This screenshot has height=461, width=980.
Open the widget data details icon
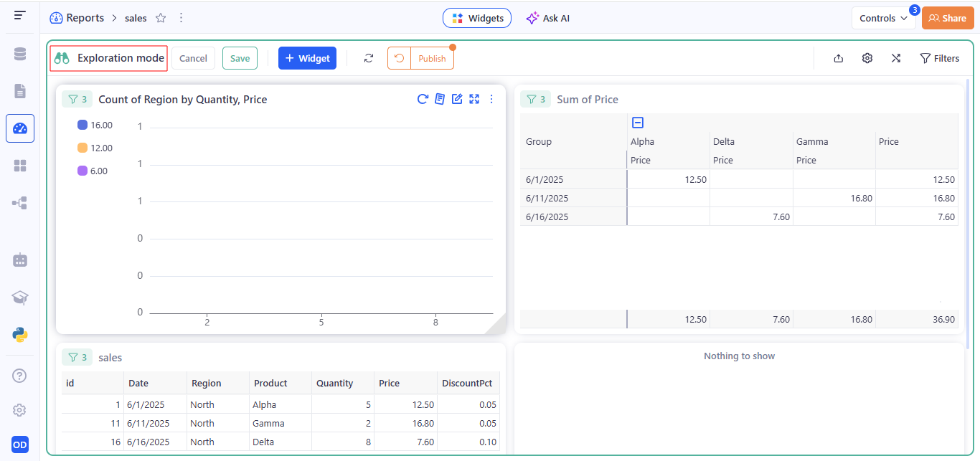[440, 99]
